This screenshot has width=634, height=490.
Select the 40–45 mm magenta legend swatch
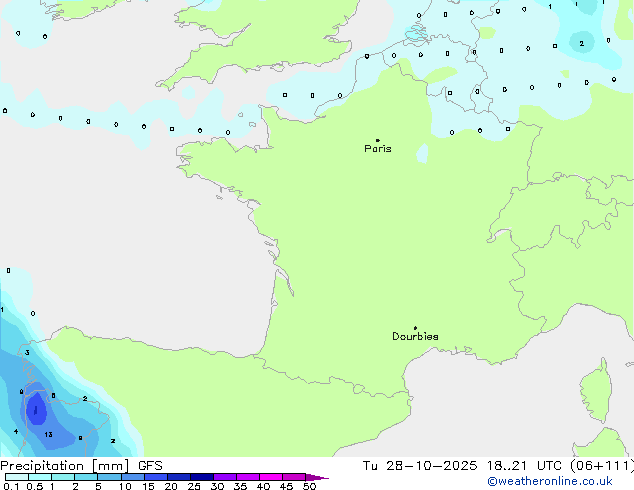click(271, 477)
